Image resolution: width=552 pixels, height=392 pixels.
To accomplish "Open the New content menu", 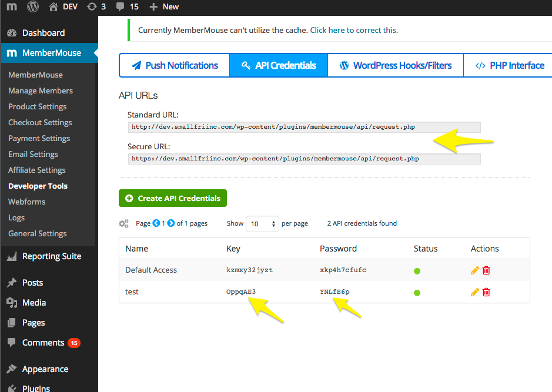I will [164, 6].
